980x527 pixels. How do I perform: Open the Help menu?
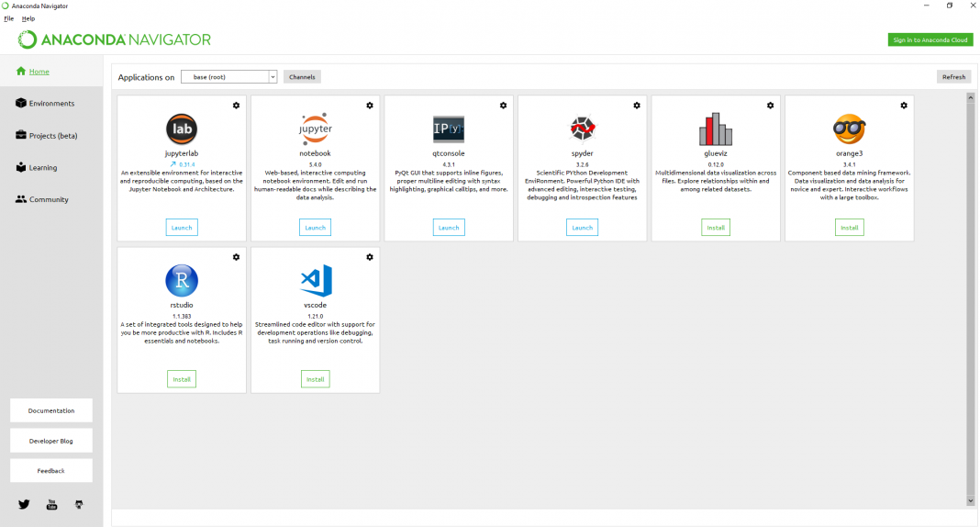pos(28,18)
